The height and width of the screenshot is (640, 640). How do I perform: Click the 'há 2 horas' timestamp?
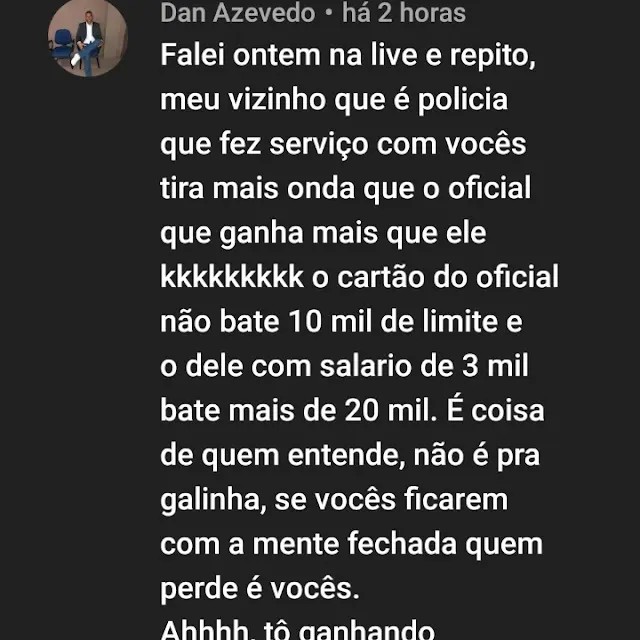point(404,13)
